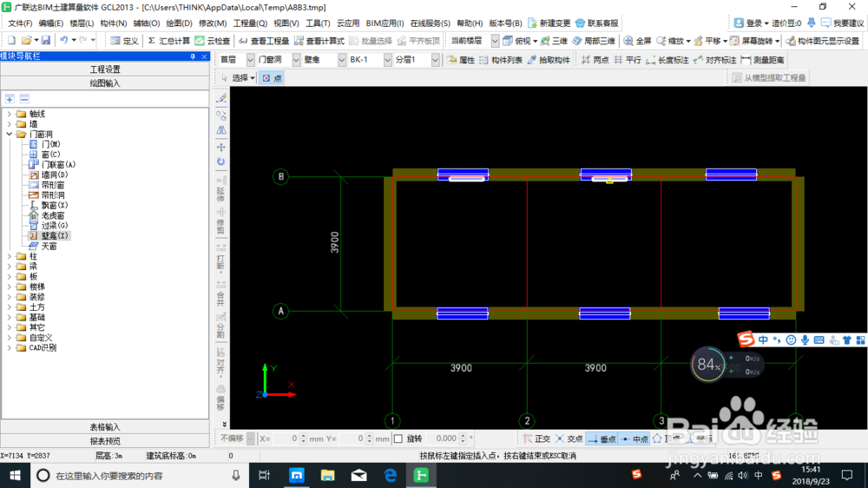
Task: Select 测量距离 measure distance tool
Action: point(762,60)
